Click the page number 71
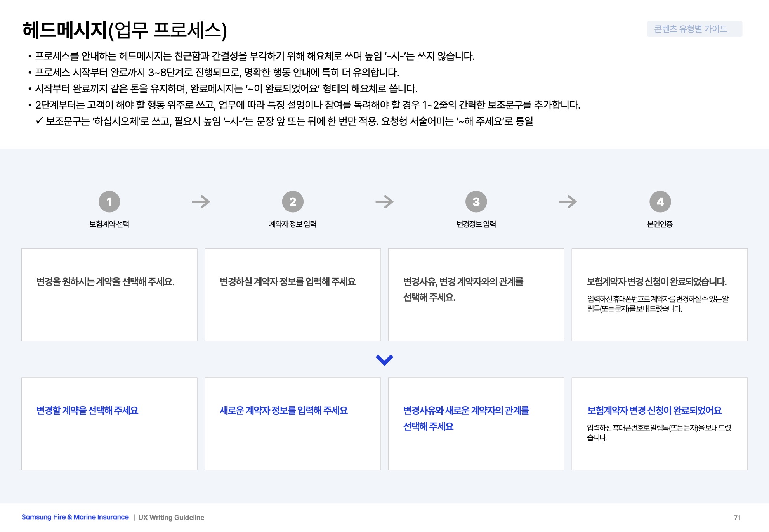The height and width of the screenshot is (532, 769). (x=737, y=518)
